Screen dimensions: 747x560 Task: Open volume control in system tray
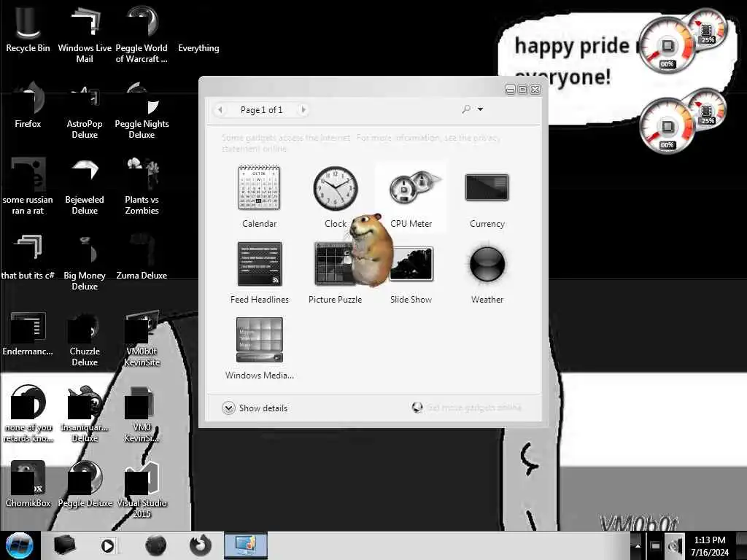point(675,545)
